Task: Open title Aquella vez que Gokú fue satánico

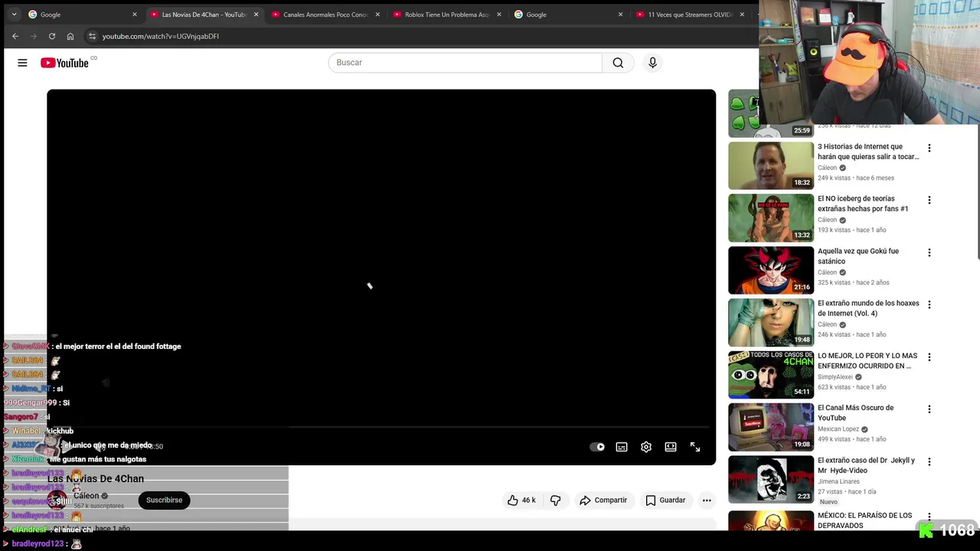Action: [x=858, y=256]
